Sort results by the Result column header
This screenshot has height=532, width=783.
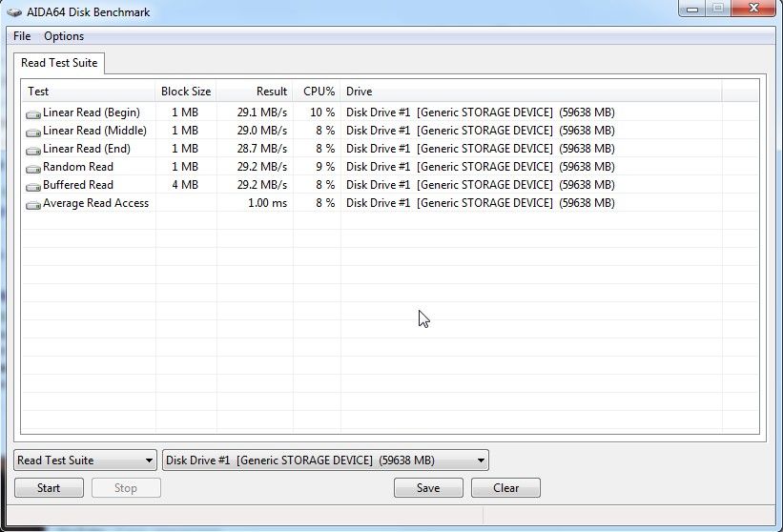[255, 92]
